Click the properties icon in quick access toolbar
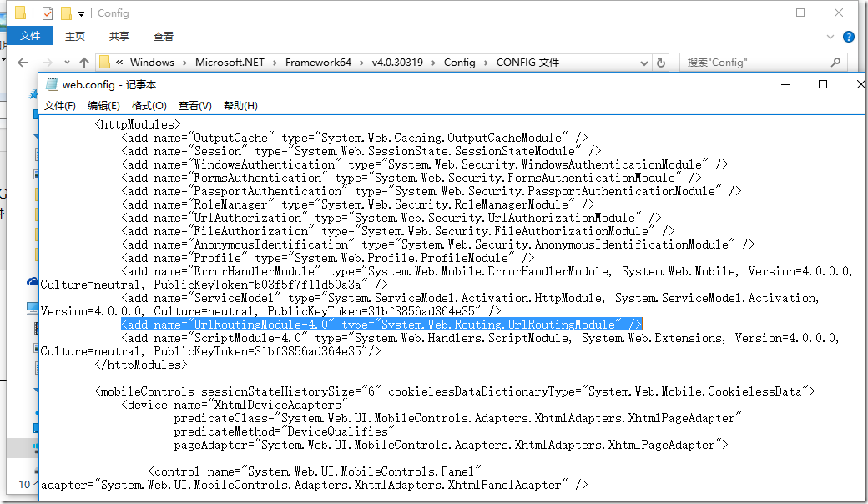Image resolution: width=868 pixels, height=504 pixels. (48, 13)
